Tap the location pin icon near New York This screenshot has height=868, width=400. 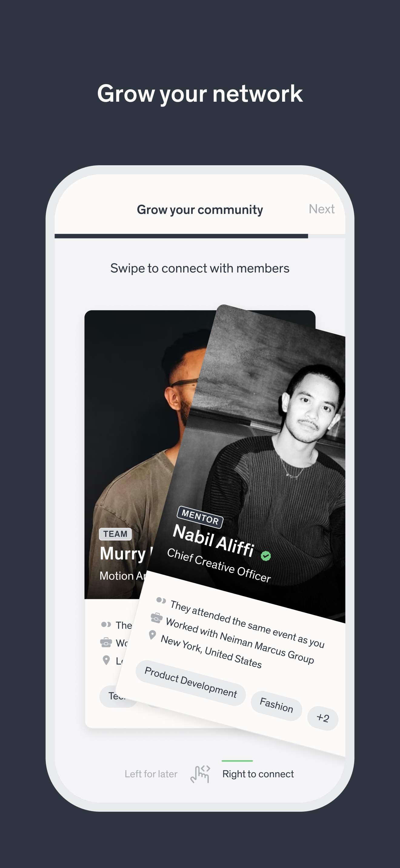click(x=152, y=635)
